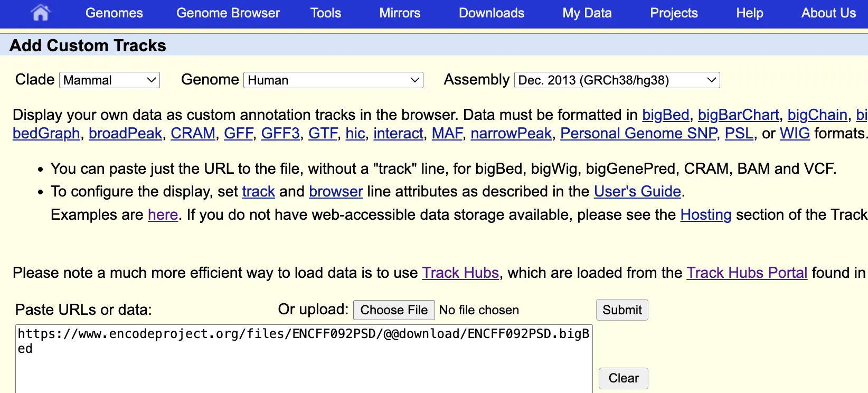This screenshot has height=393, width=868.
Task: Follow the User's Guide link
Action: [637, 191]
